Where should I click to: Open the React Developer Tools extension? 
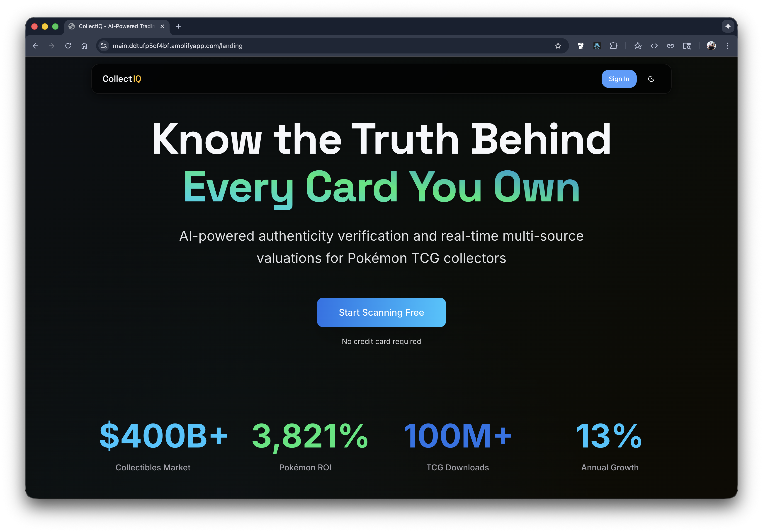click(x=597, y=46)
